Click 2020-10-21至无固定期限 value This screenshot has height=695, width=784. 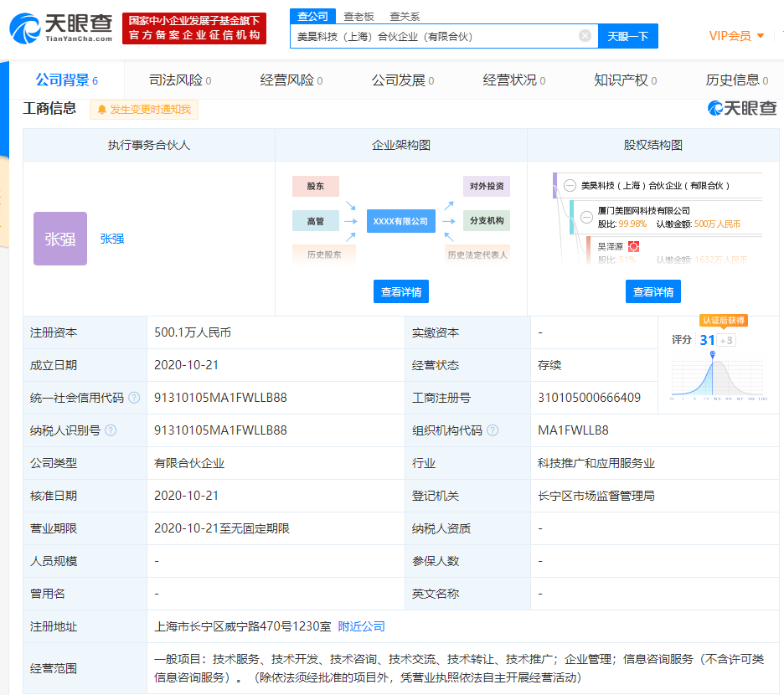tap(221, 528)
